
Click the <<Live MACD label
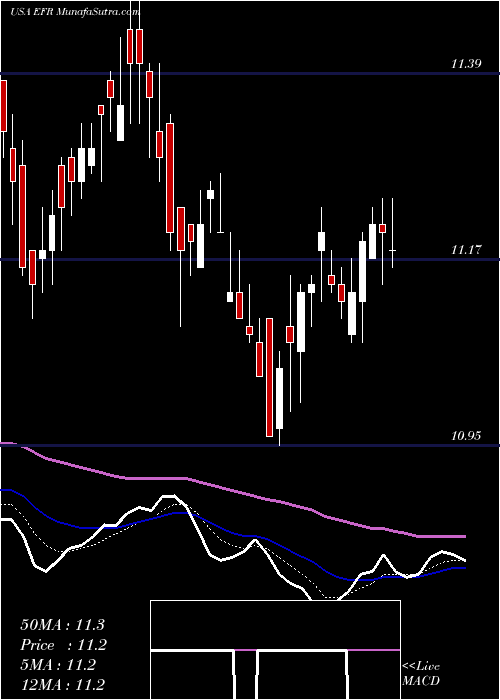point(421,673)
